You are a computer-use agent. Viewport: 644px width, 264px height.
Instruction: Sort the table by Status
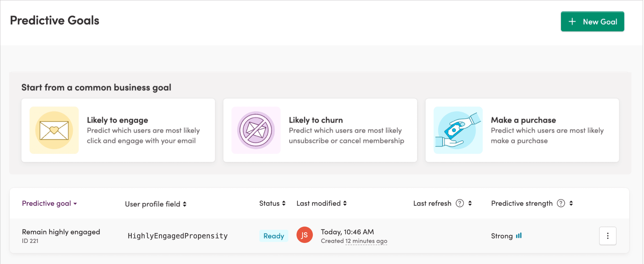click(x=272, y=203)
